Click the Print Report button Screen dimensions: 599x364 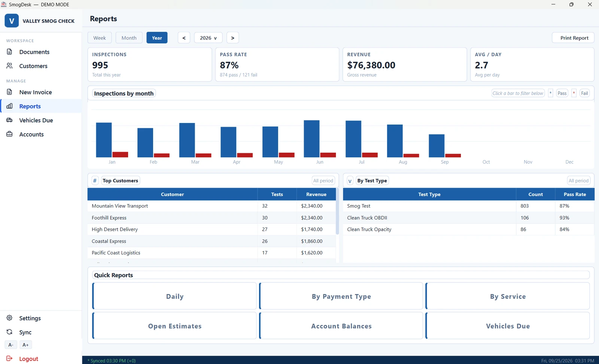pyautogui.click(x=573, y=38)
